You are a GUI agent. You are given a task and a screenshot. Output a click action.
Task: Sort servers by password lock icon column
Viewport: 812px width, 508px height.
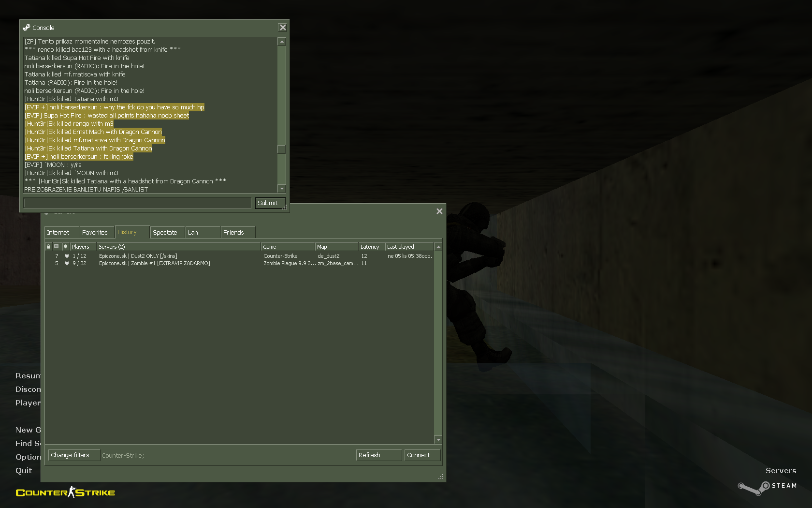click(48, 247)
